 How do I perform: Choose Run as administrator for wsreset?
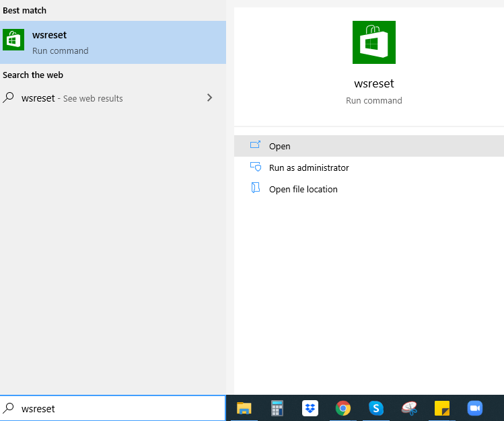308,167
